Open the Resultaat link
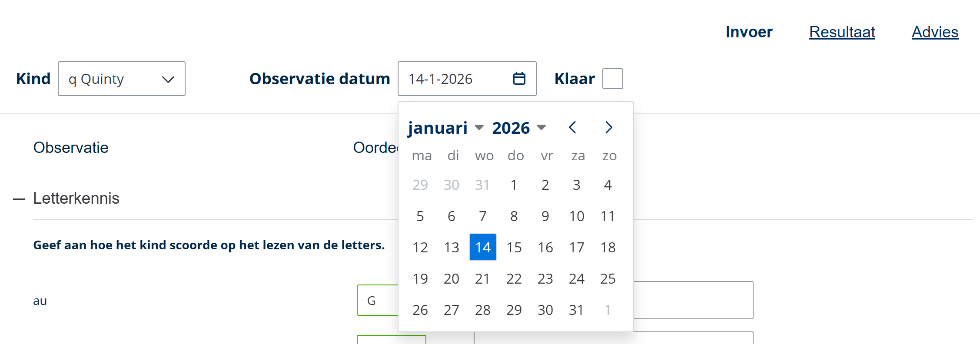Image resolution: width=980 pixels, height=344 pixels. click(842, 32)
